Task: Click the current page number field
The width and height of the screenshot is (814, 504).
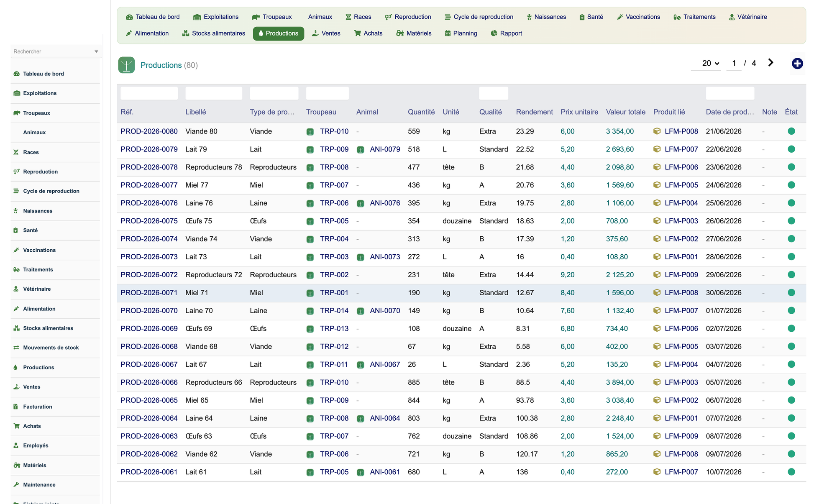Action: click(734, 63)
